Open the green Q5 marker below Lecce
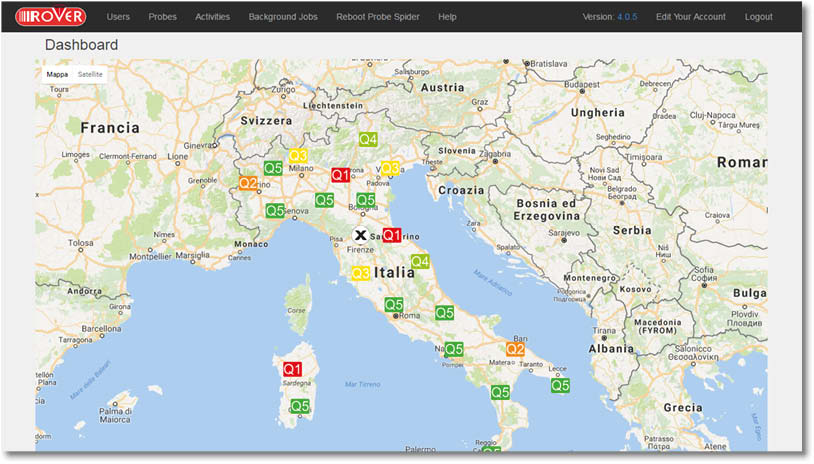This screenshot has height=464, width=814. pyautogui.click(x=560, y=385)
